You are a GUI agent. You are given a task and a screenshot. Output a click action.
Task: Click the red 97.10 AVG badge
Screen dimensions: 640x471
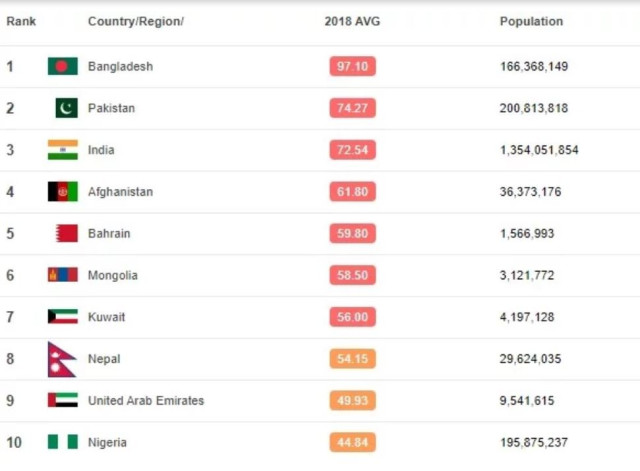352,67
